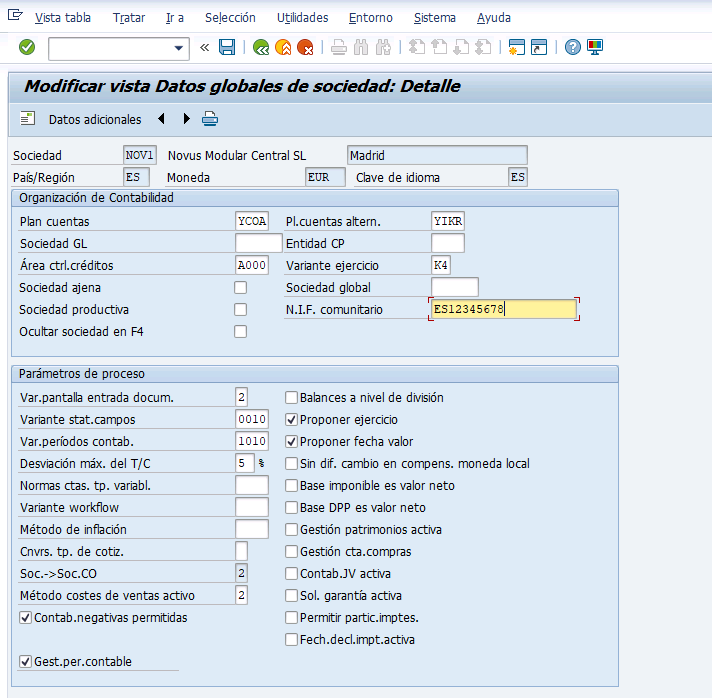Open the Sistema menu
712x698 pixels.
pos(435,18)
